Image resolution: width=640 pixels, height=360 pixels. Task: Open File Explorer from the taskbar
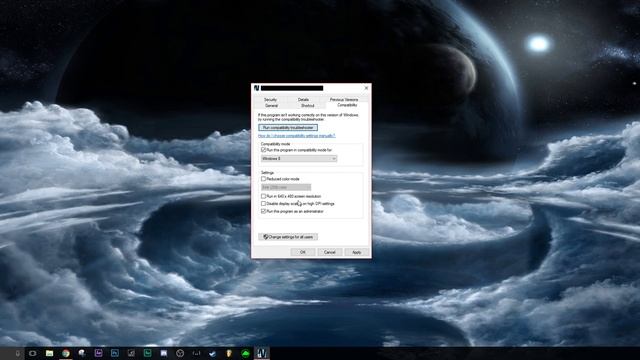[x=49, y=353]
